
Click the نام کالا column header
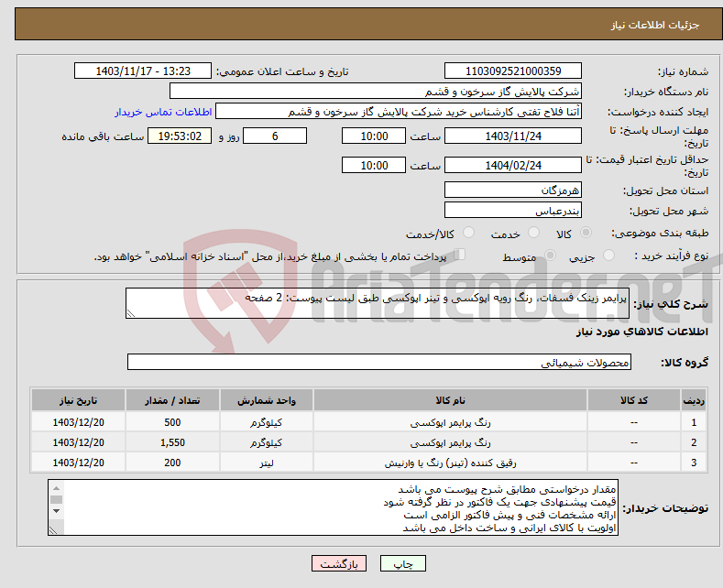point(450,400)
